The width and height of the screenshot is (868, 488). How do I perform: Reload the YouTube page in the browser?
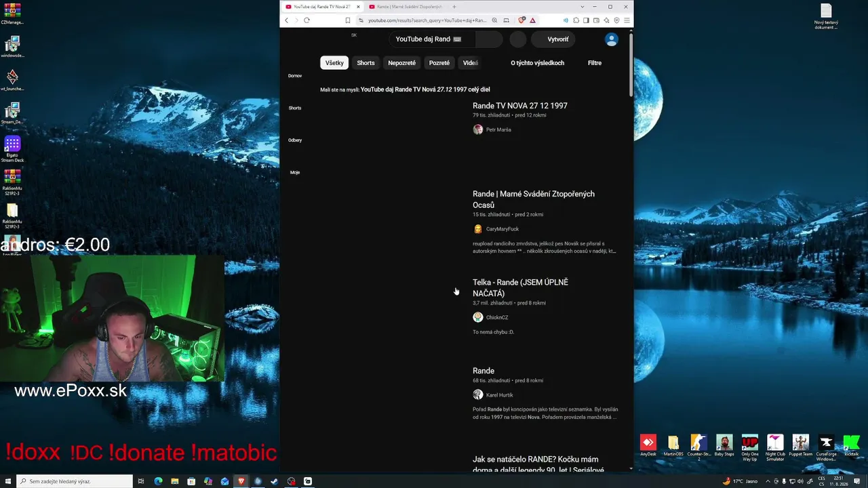(307, 20)
